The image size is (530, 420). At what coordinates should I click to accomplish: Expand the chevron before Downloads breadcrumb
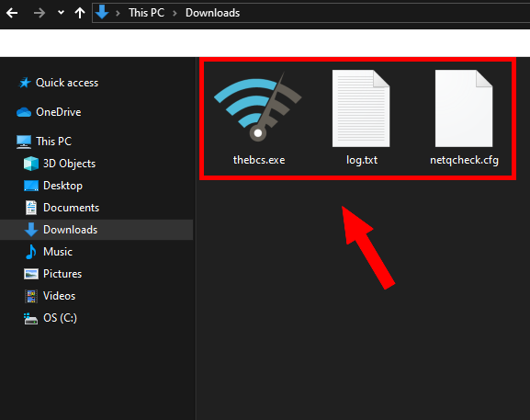175,13
